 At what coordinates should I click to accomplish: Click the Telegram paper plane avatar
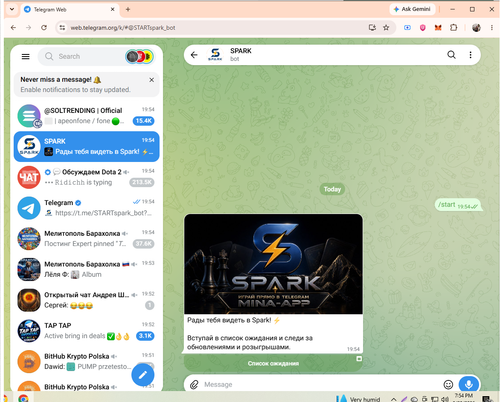tap(29, 208)
